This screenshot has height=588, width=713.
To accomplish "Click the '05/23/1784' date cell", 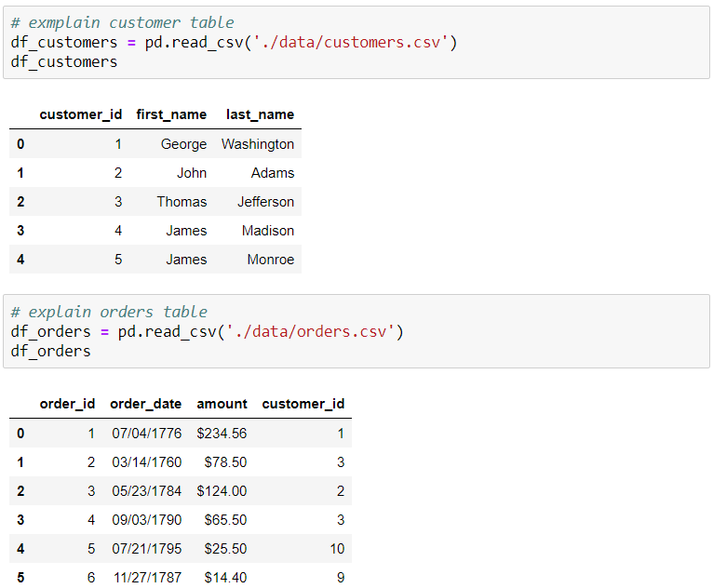I will tap(147, 491).
